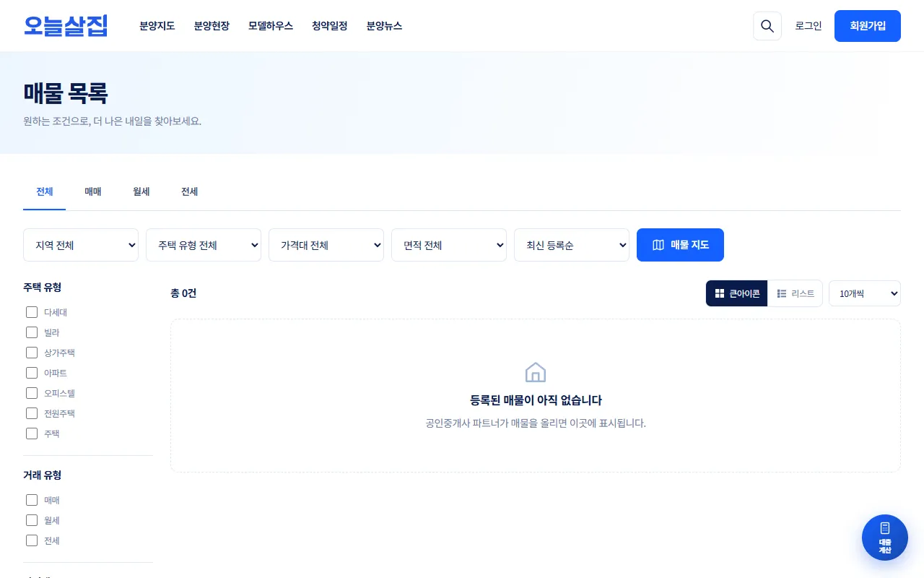
Task: Check 전세 under 거래 유형
Action: coord(32,540)
